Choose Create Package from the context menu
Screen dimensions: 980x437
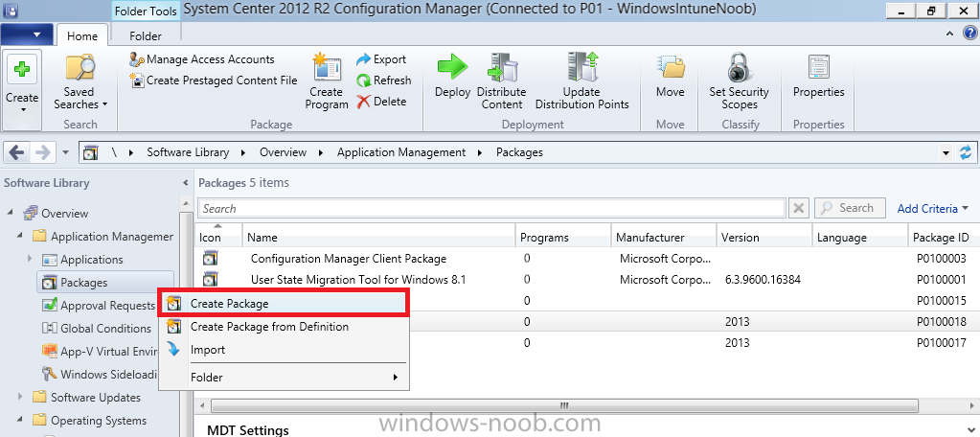point(285,304)
